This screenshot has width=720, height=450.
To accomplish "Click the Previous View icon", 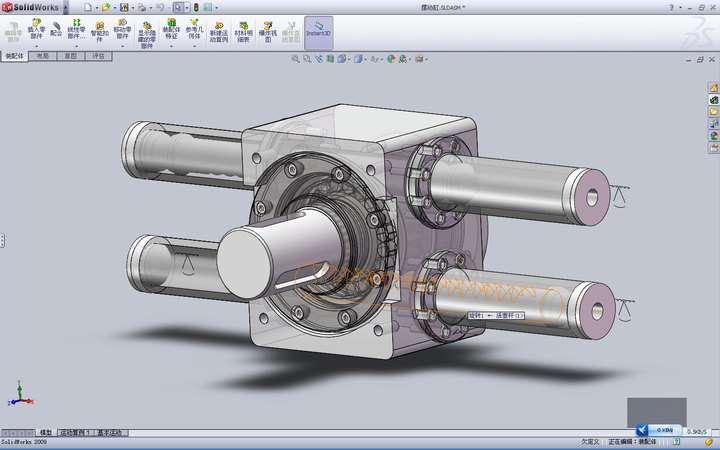I will (319, 59).
